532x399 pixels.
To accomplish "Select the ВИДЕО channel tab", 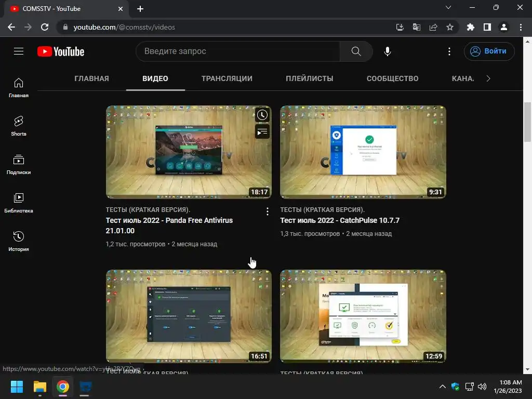I will click(155, 78).
